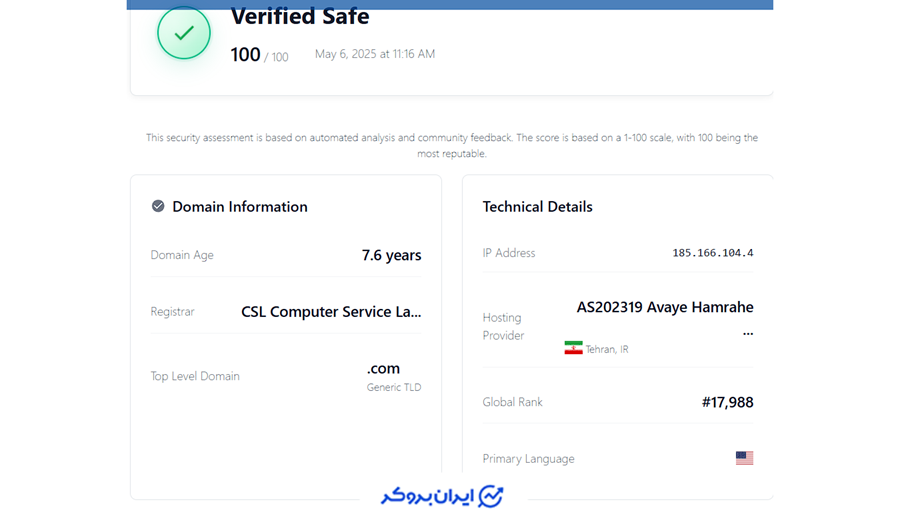The height and width of the screenshot is (520, 900).
Task: Click the US flag beside Primary Language
Action: point(744,458)
